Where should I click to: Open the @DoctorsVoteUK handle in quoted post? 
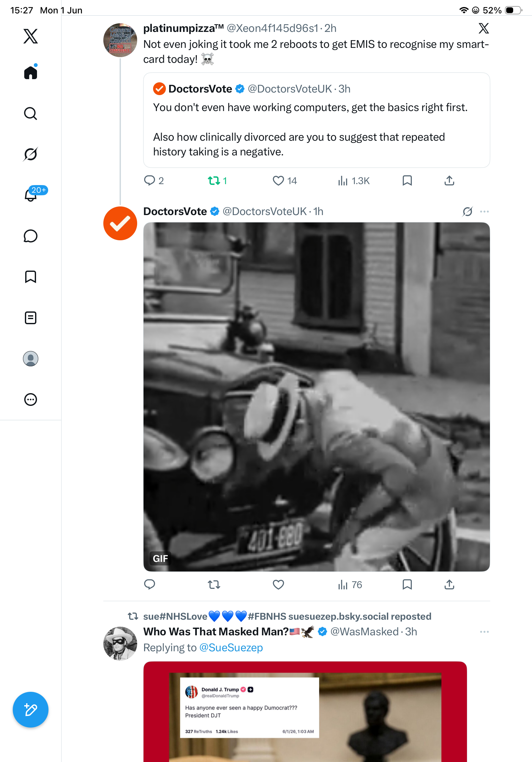click(290, 89)
